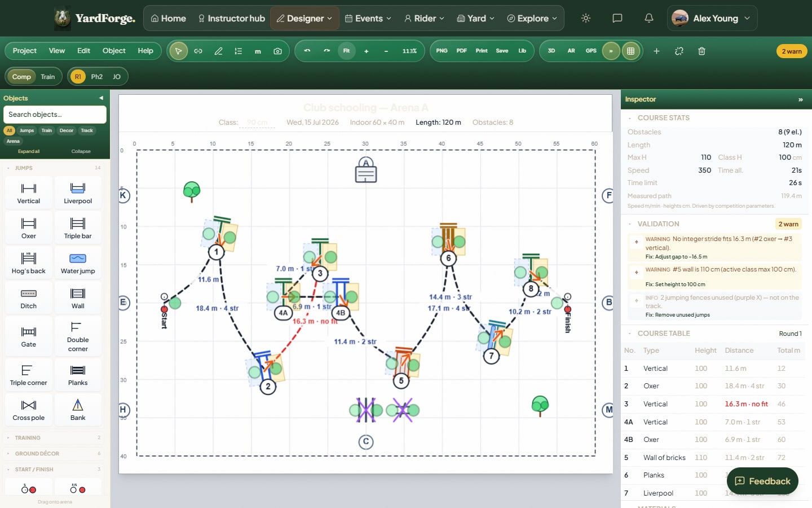812x508 pixels.
Task: Open the numbered list tool
Action: point(238,51)
